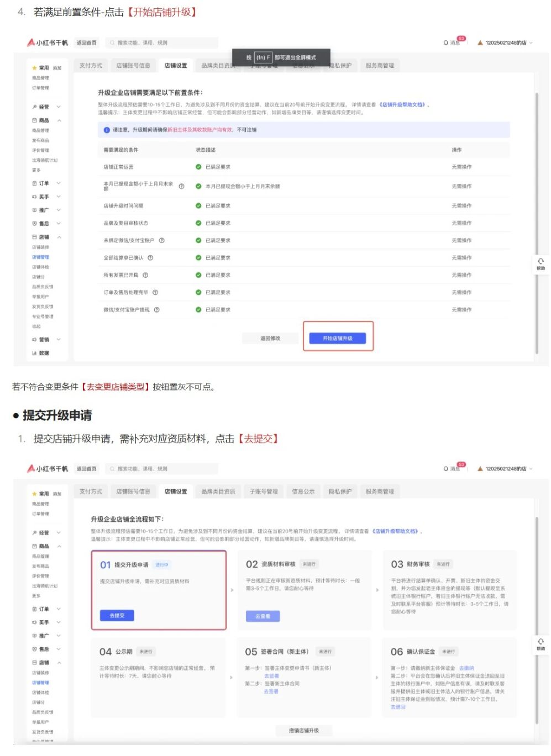Switch to 子账号管理 tab in lower screenshot
The height and width of the screenshot is (756, 551).
click(x=264, y=491)
